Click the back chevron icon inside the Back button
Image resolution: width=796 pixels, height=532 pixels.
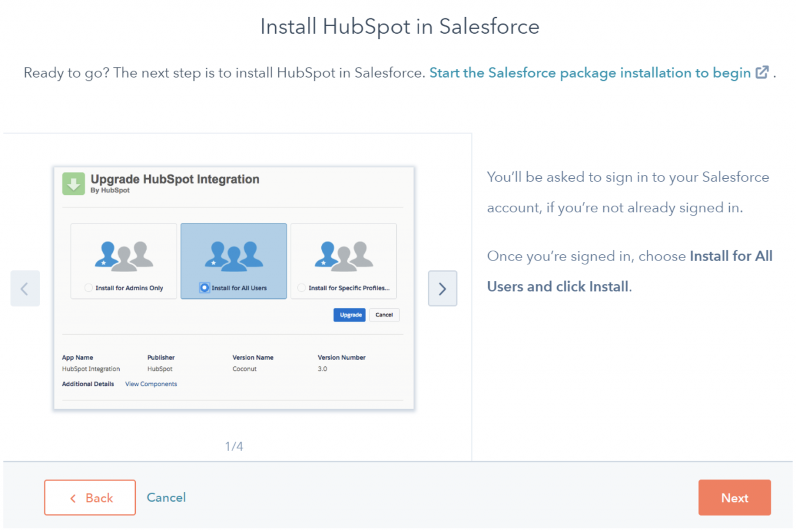point(73,498)
